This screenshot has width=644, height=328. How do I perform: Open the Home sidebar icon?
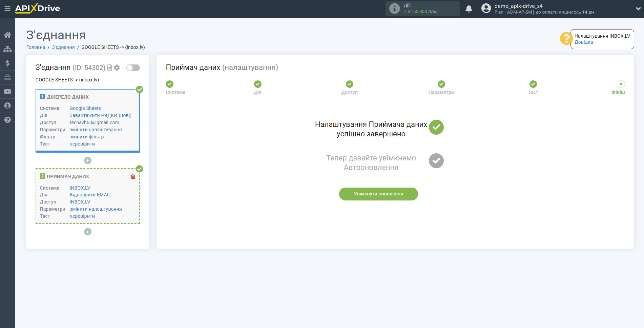coord(7,35)
